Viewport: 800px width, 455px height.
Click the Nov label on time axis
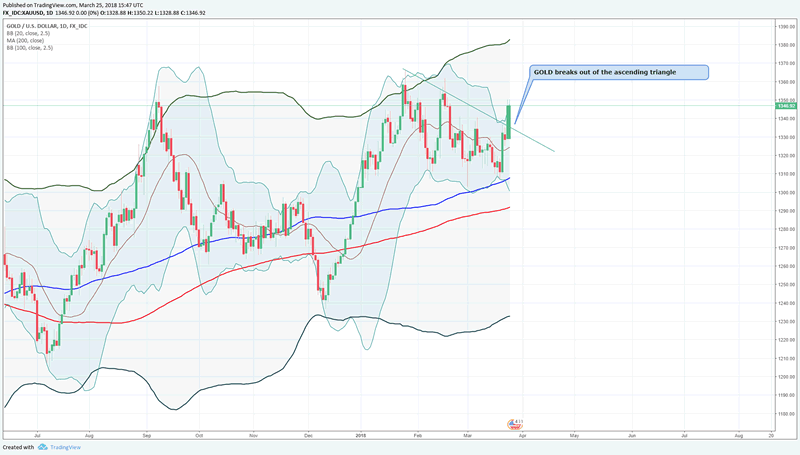point(254,436)
